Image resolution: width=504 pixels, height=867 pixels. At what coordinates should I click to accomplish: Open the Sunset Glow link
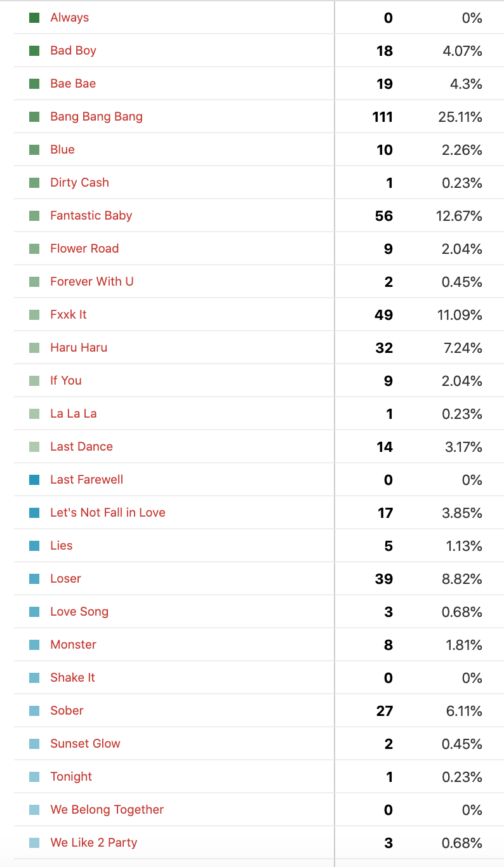point(86,744)
